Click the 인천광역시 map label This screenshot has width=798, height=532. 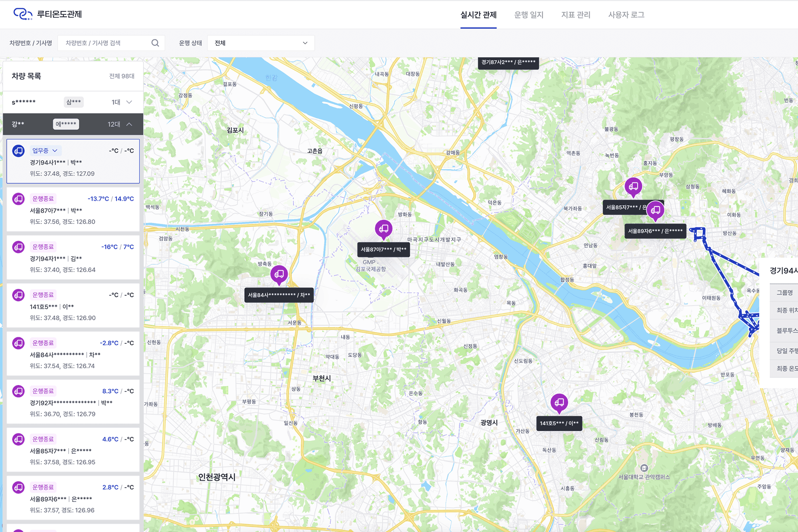point(216,477)
